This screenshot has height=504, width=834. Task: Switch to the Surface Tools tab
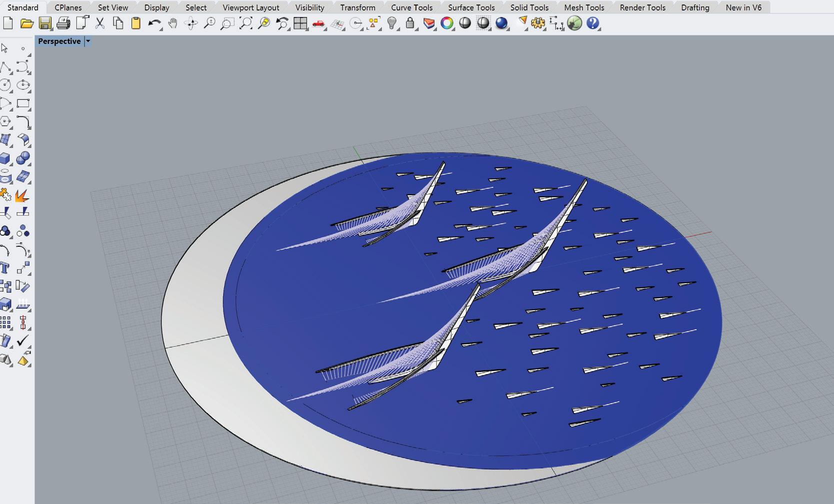[x=471, y=7]
